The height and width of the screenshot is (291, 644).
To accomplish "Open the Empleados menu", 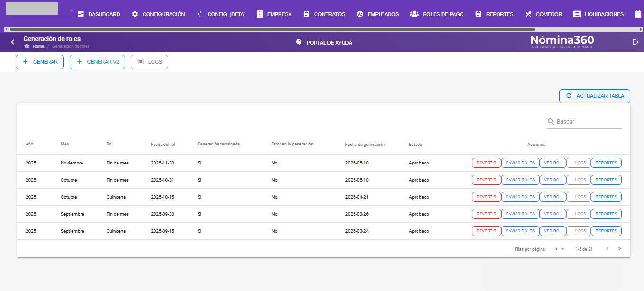I will pos(378,14).
